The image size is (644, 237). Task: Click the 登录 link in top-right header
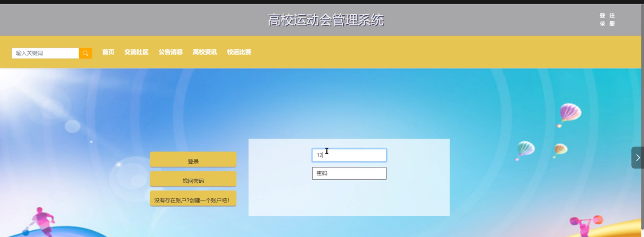[603, 19]
